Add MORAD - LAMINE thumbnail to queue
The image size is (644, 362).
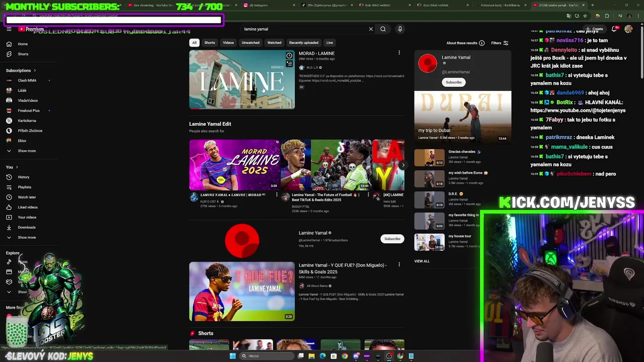[x=289, y=64]
